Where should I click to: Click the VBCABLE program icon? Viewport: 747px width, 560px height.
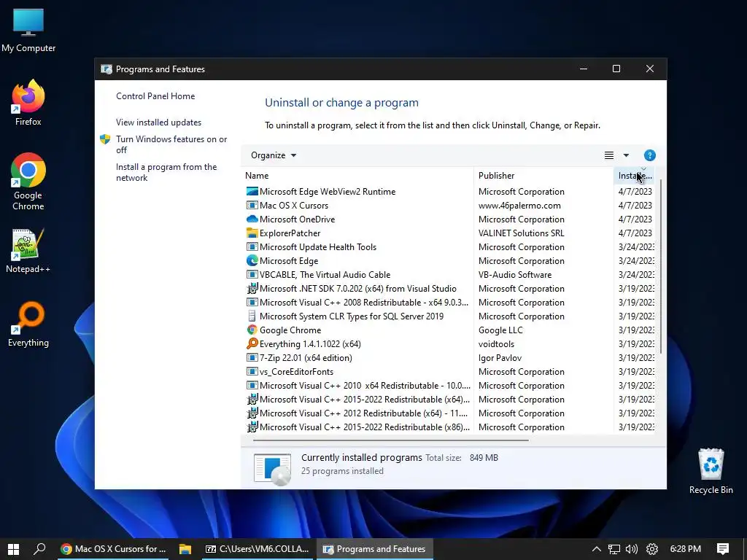pyautogui.click(x=252, y=275)
